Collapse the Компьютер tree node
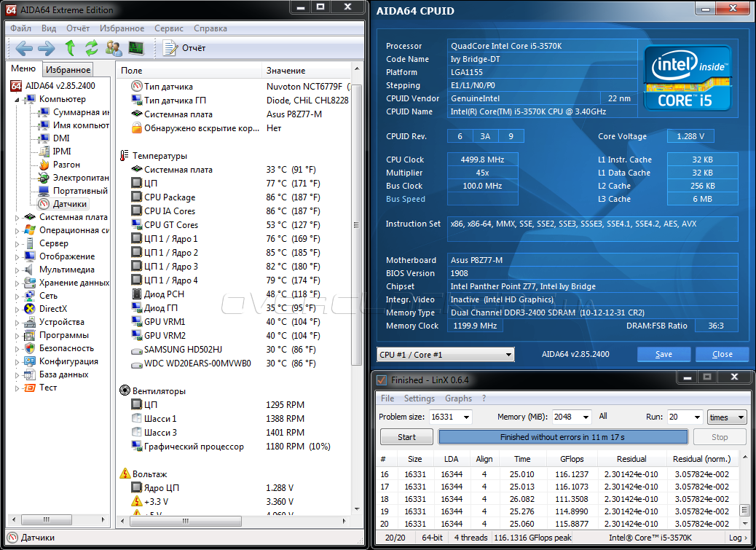Image resolution: width=756 pixels, height=550 pixels. point(17,99)
